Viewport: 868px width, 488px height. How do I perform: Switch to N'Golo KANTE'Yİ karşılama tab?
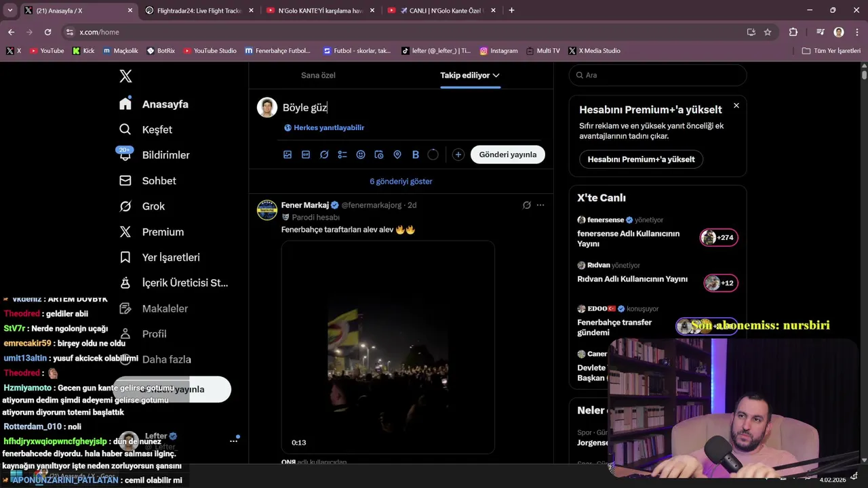click(x=320, y=10)
